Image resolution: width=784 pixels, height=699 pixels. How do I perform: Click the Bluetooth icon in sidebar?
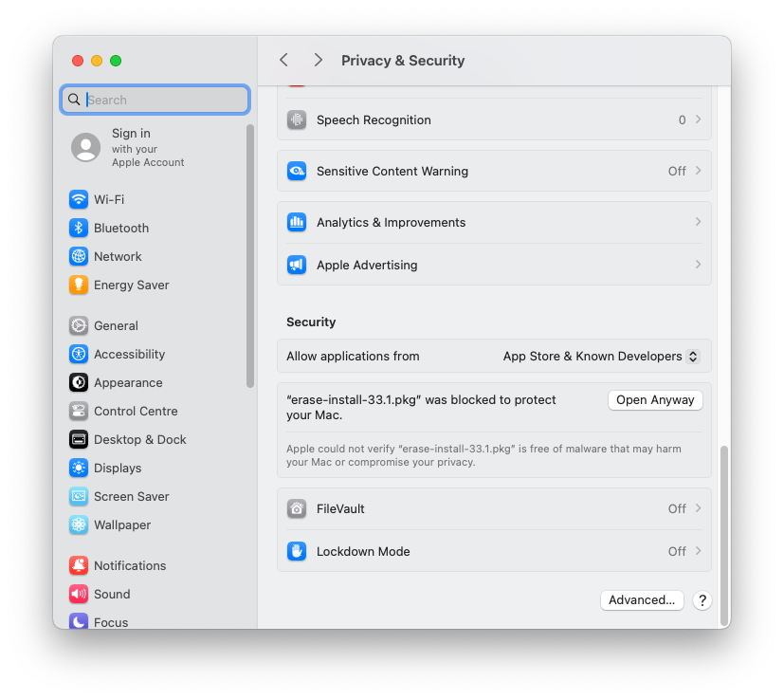tap(79, 228)
